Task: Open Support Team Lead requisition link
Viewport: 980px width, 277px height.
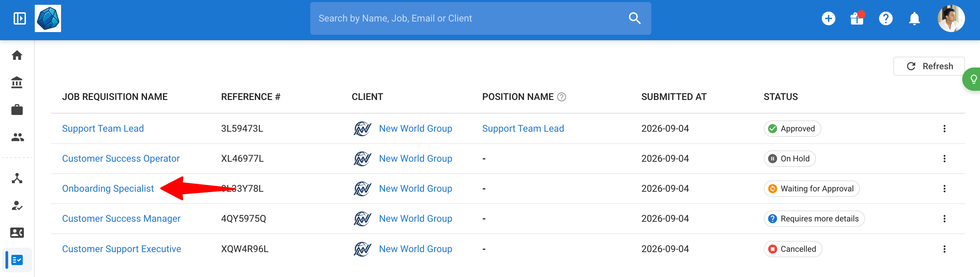Action: [103, 129]
